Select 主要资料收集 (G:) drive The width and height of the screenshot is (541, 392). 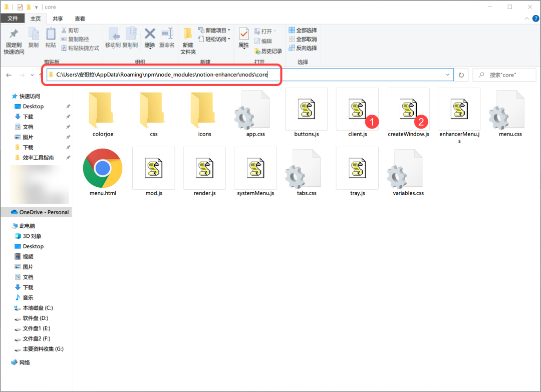(39, 349)
